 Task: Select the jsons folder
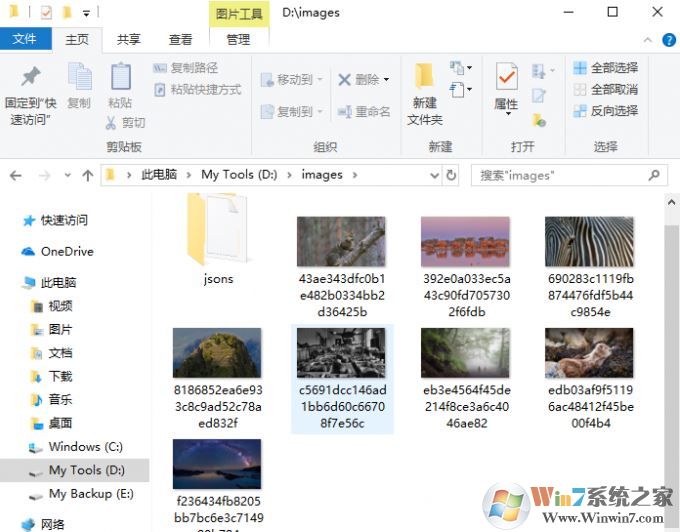[x=218, y=239]
